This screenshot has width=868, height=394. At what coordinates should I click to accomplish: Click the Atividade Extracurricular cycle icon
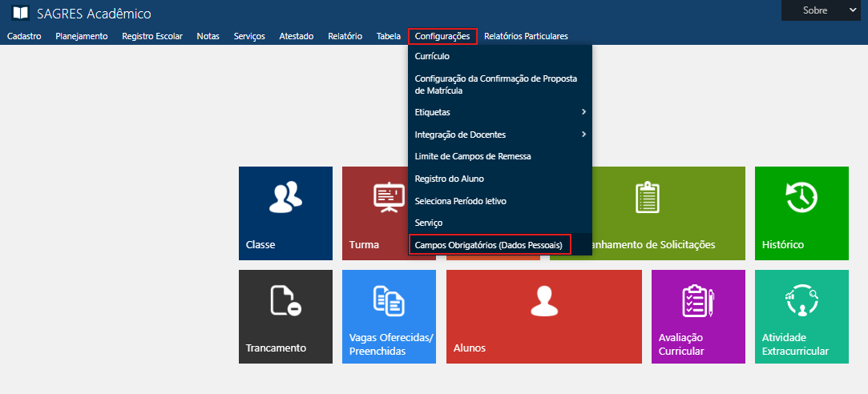[x=801, y=301]
